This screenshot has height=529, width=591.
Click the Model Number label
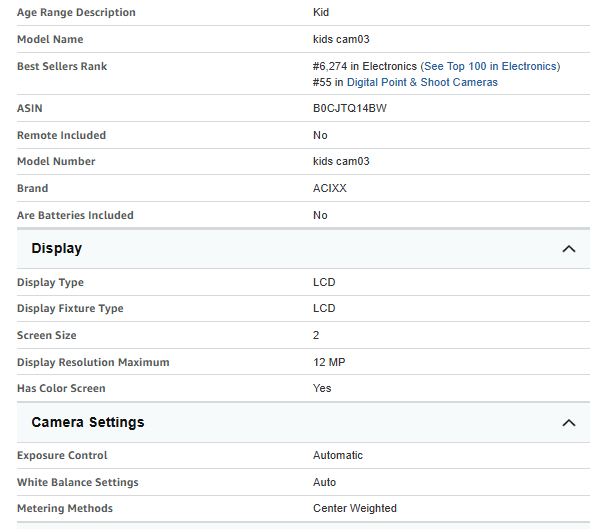(56, 161)
